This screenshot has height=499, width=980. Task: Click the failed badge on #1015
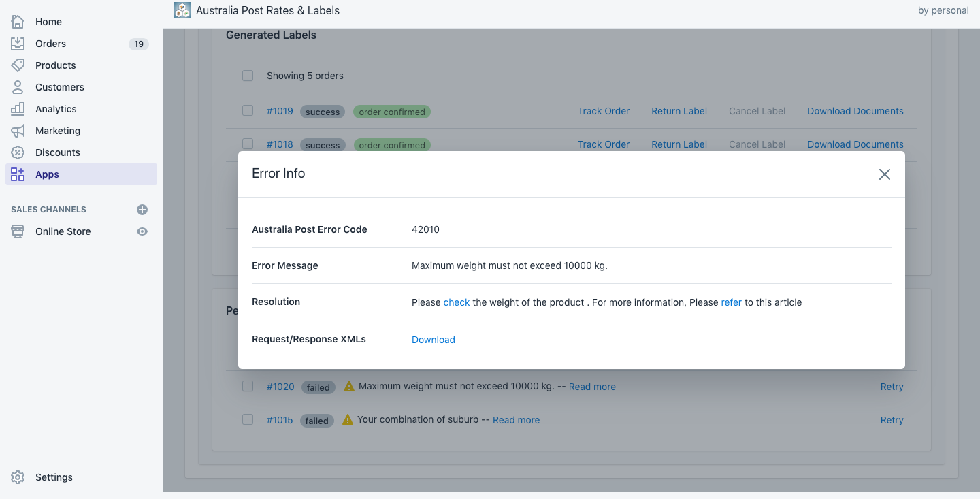pyautogui.click(x=316, y=421)
